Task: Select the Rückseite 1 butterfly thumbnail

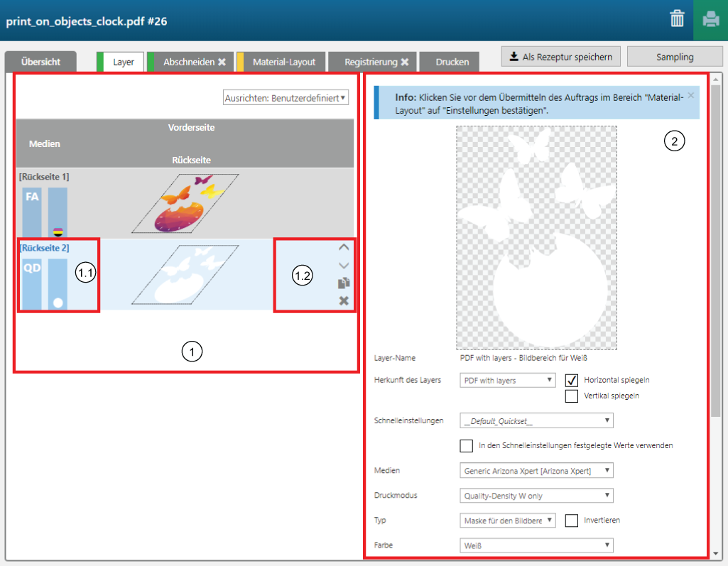Action: coord(186,204)
